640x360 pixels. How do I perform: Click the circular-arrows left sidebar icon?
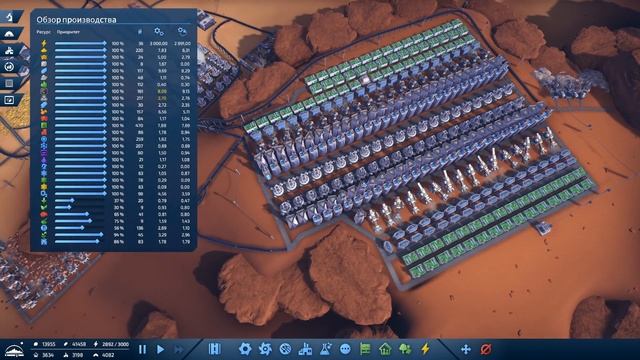tap(10, 67)
